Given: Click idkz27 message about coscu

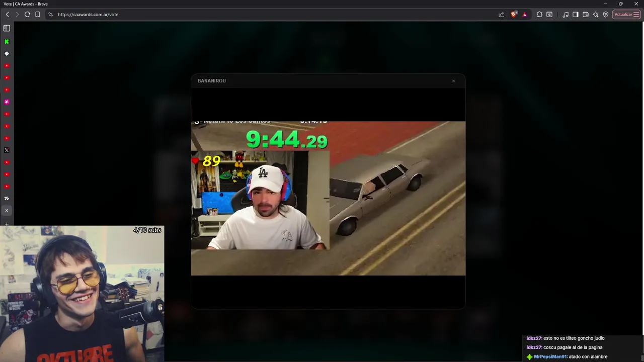Looking at the screenshot, I should coord(565,347).
